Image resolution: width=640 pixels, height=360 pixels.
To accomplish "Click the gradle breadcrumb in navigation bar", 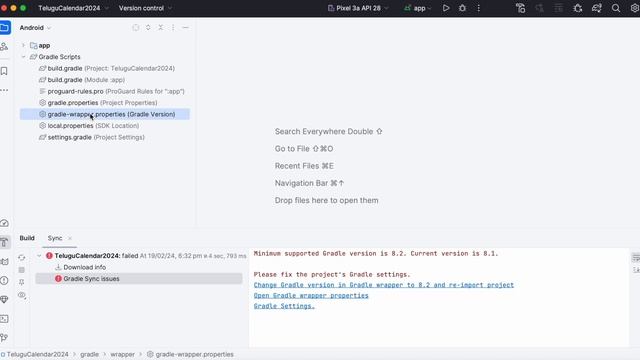I will click(89, 354).
